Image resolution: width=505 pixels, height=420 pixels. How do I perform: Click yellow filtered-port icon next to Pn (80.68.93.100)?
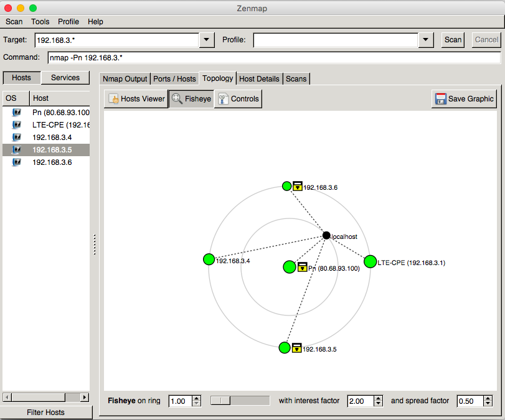coord(303,267)
